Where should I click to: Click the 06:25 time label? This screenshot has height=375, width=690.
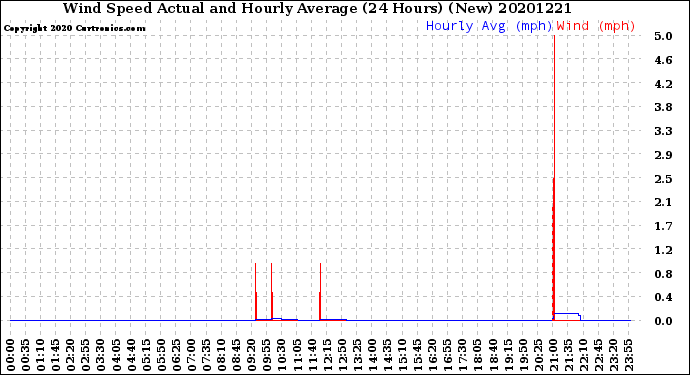pos(176,355)
